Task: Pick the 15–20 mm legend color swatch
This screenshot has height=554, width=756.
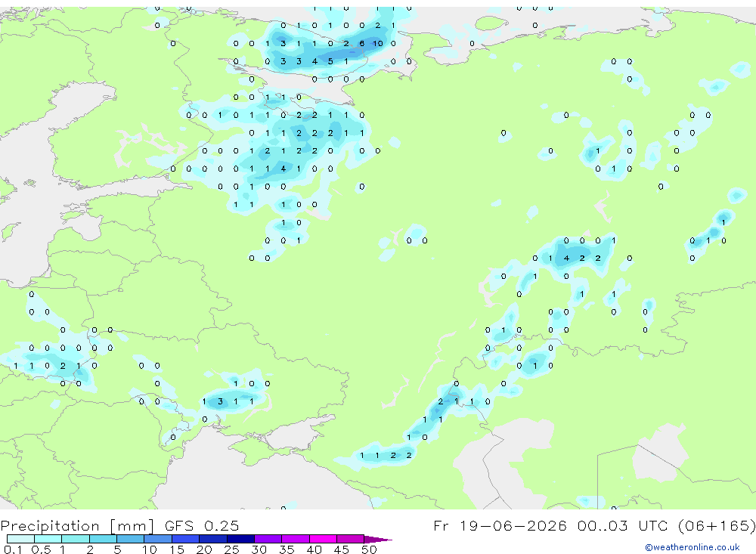Action: point(186,539)
